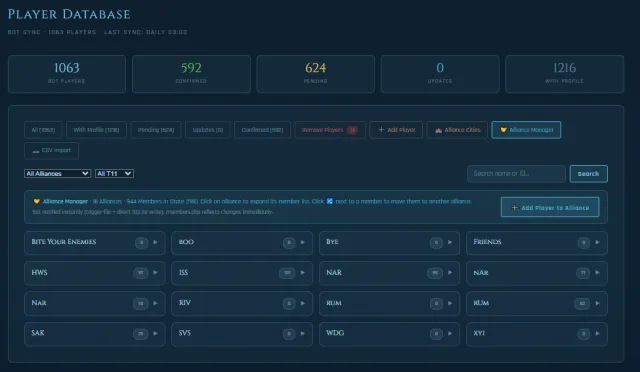Click the Search button
Viewport: 640px width, 372px height.
click(588, 174)
